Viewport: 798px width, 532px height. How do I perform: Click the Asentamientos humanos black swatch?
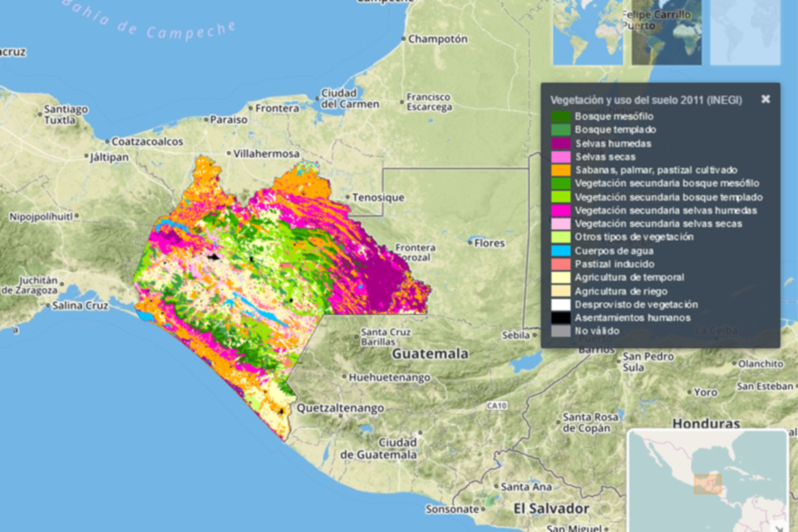pyautogui.click(x=561, y=318)
